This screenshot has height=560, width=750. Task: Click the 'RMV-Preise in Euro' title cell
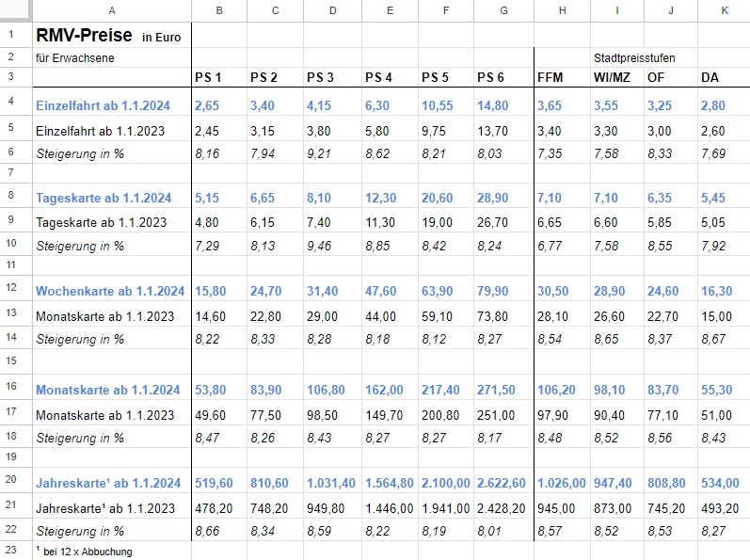tap(112, 35)
